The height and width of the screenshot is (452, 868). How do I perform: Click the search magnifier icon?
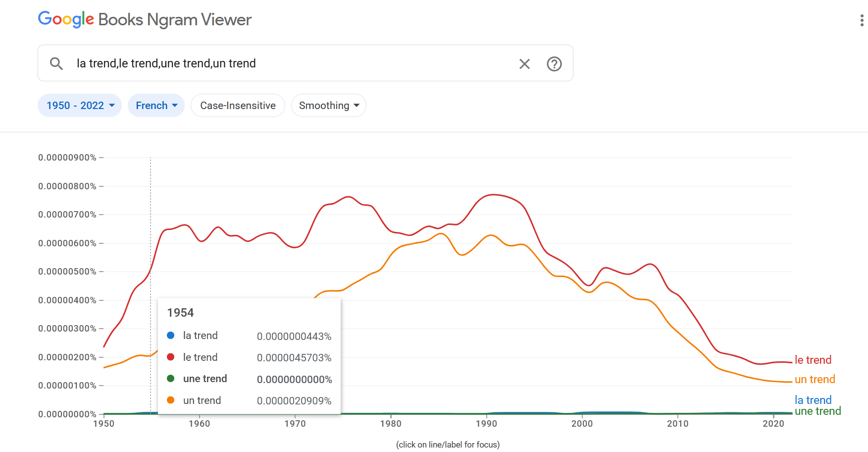click(x=56, y=63)
